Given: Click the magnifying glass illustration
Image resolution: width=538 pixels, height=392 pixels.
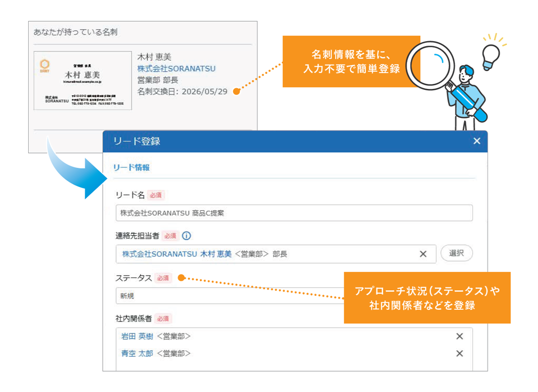Looking at the screenshot, I should 432,65.
